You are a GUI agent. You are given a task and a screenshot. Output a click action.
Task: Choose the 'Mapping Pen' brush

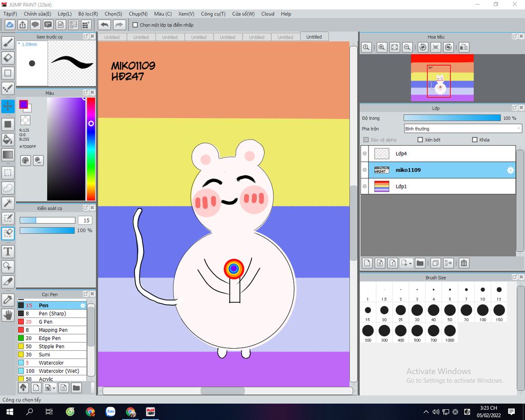point(52,330)
